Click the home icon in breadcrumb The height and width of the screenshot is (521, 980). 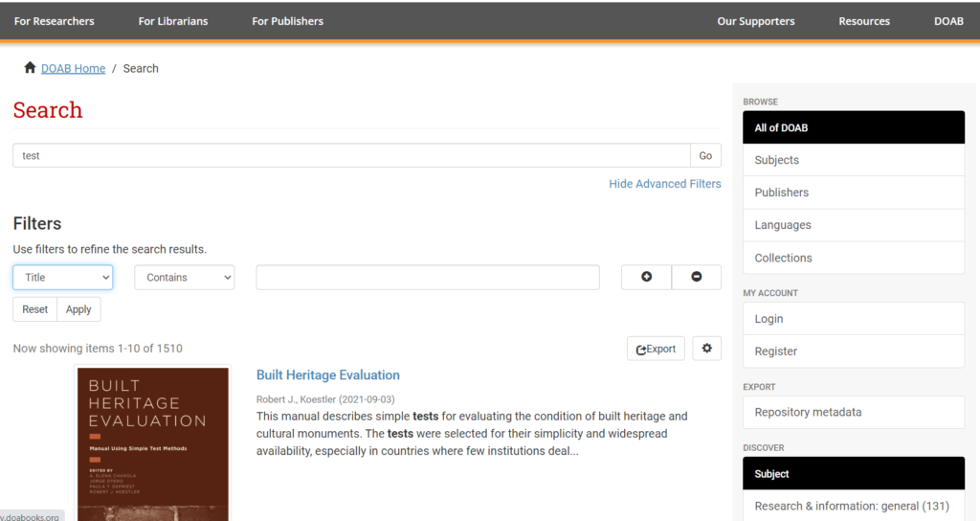point(30,68)
